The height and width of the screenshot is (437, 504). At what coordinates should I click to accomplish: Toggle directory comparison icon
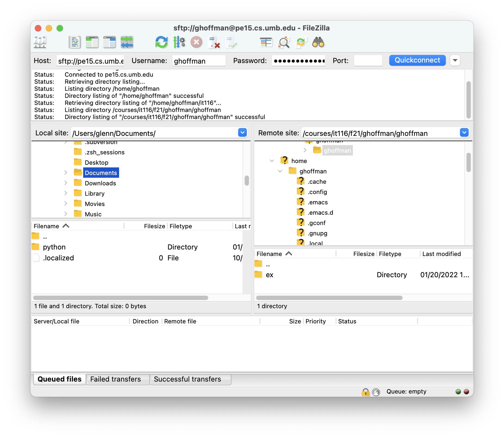click(284, 43)
